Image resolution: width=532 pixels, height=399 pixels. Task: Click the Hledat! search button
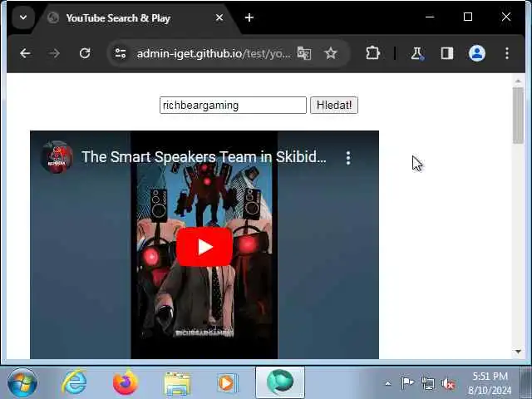tap(334, 106)
